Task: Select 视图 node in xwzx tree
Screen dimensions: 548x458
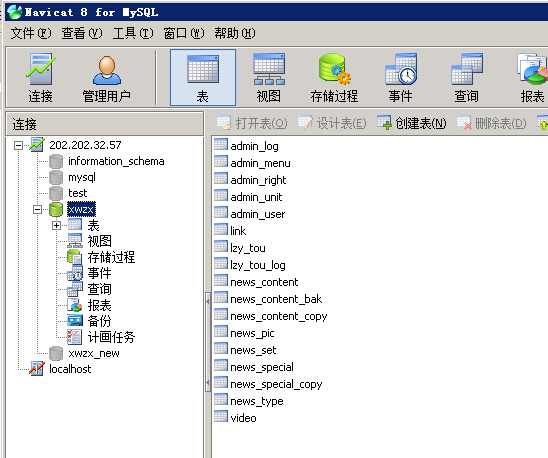Action: coord(100,241)
